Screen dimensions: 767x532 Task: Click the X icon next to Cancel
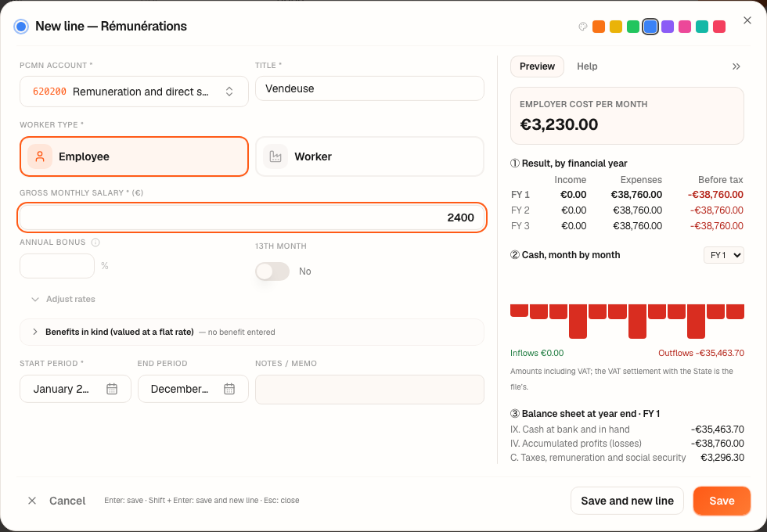click(32, 501)
